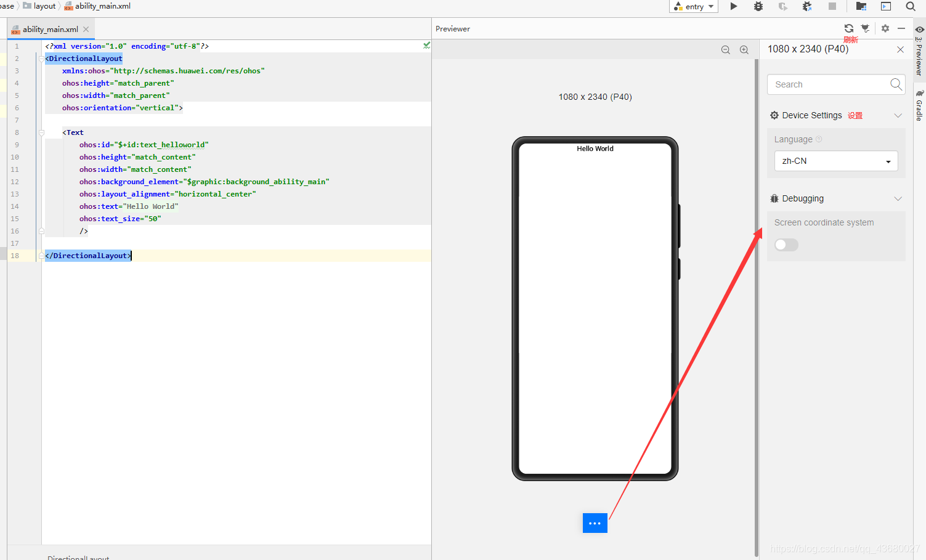Click line number 7 in the gutter
Viewport: 926px width, 560px height.
tap(17, 120)
